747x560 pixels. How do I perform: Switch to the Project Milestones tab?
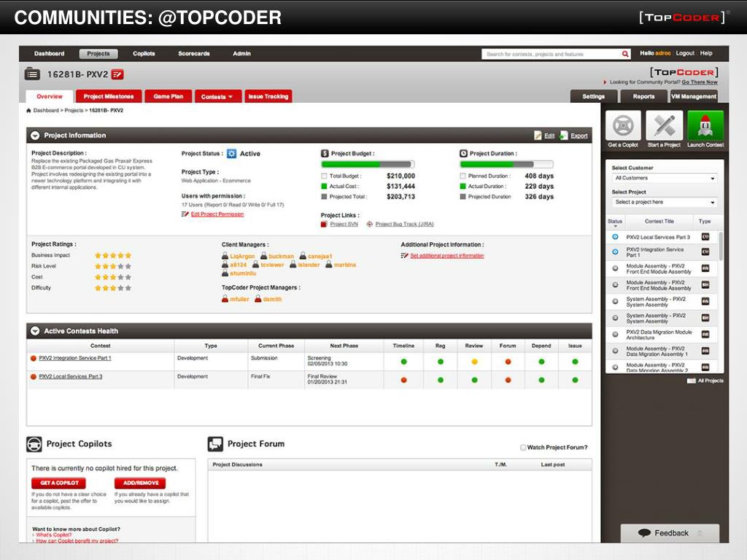pos(109,97)
